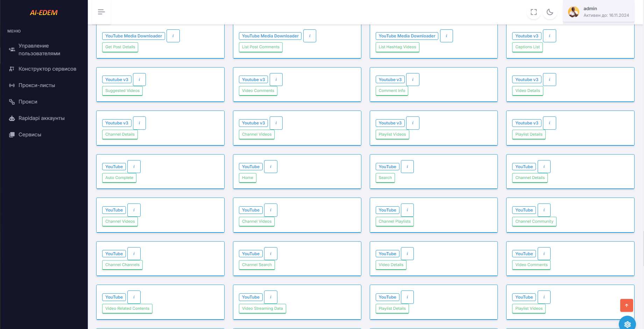This screenshot has width=644, height=329.
Task: Show info for the Comment Info card
Action: (x=413, y=80)
